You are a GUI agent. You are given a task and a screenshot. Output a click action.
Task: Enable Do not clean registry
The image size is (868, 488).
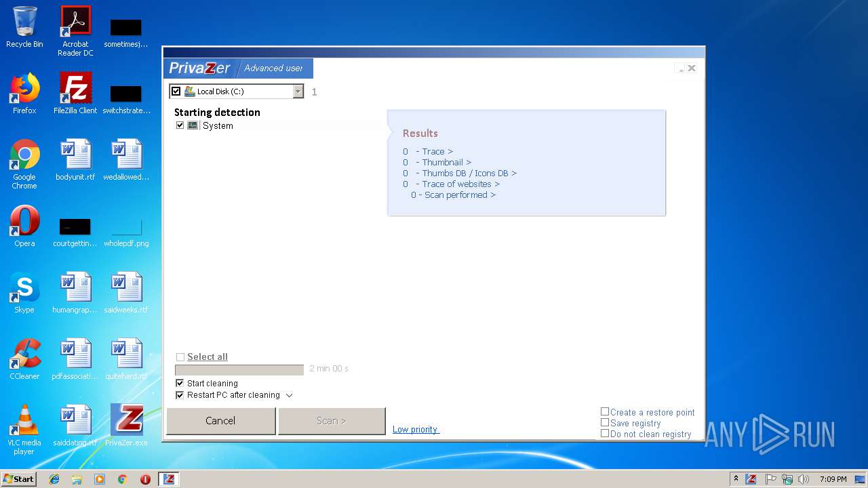[x=605, y=433]
